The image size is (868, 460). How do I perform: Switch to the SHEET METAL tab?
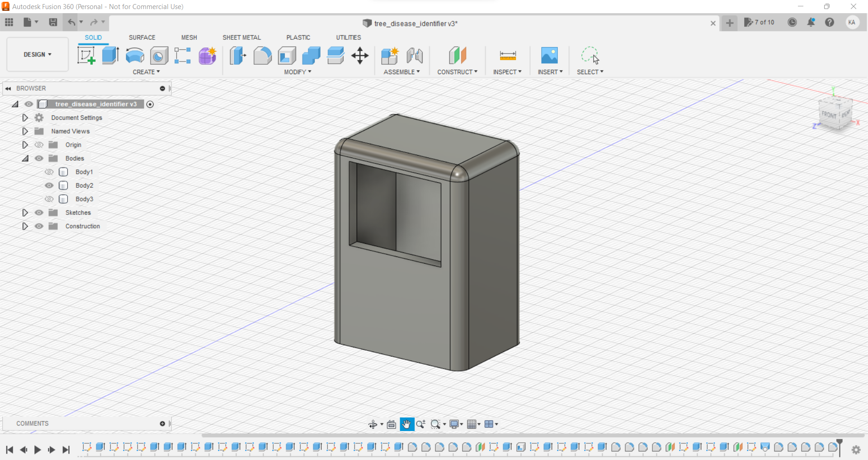click(241, 38)
